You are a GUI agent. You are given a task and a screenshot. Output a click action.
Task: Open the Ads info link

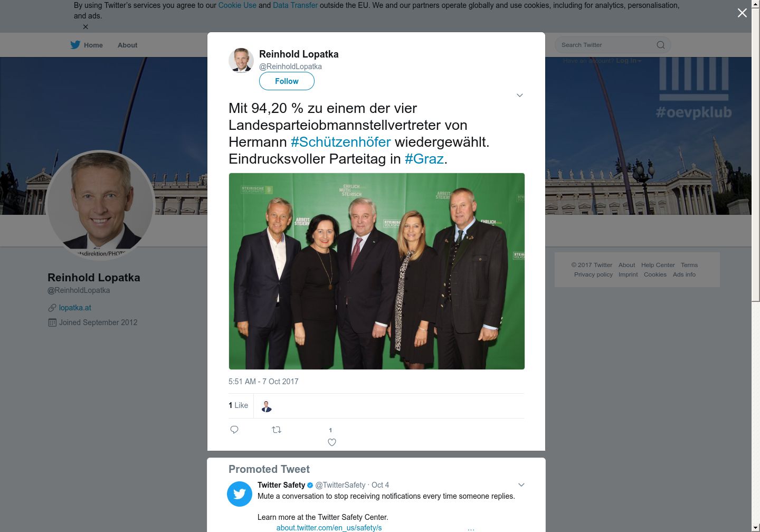[x=684, y=274]
